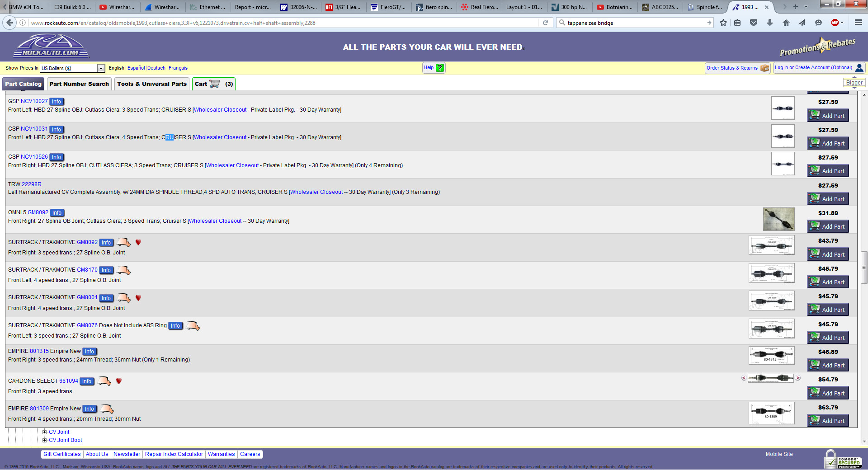Open the Firefox downloads arrow
This screenshot has width=868, height=470.
[770, 23]
